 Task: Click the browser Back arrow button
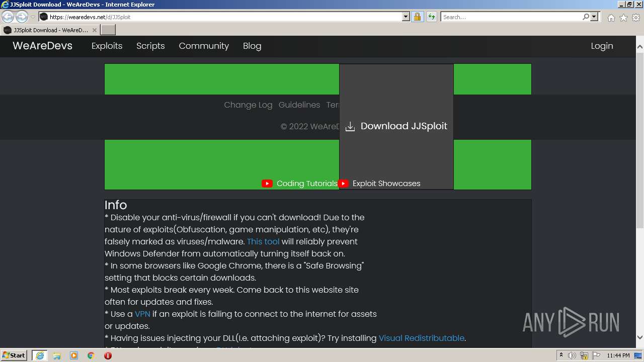pyautogui.click(x=8, y=17)
